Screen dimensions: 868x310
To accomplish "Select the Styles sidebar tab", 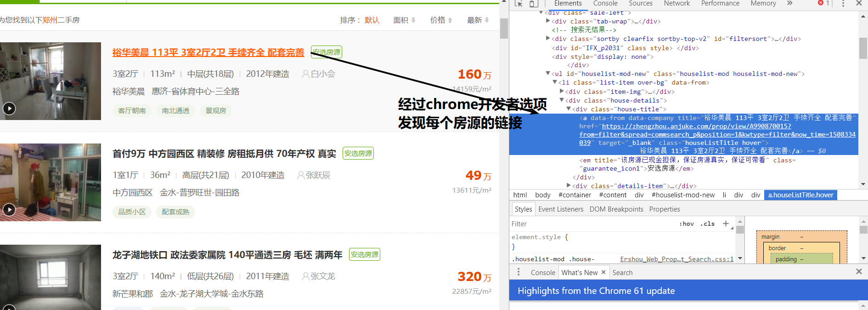I will click(524, 209).
